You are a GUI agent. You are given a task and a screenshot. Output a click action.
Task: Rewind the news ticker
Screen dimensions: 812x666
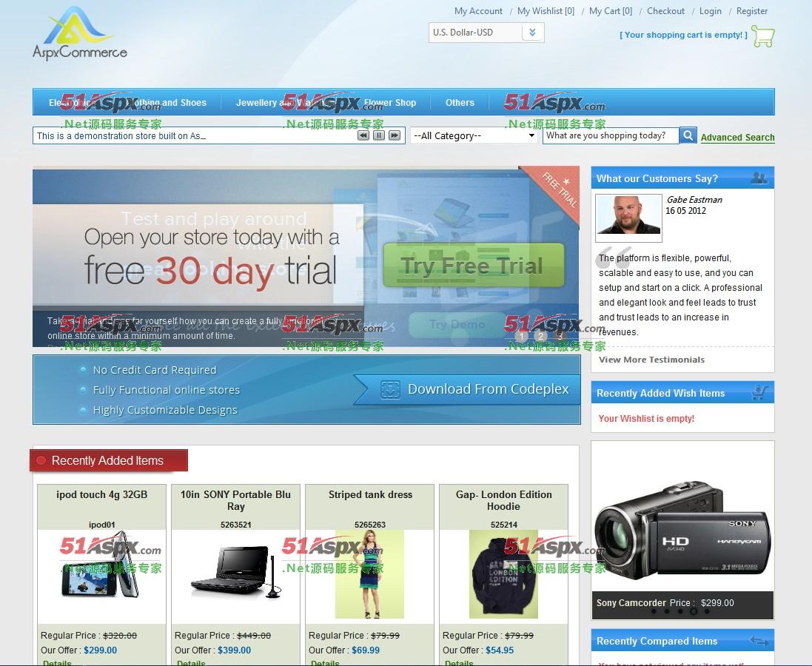(363, 135)
